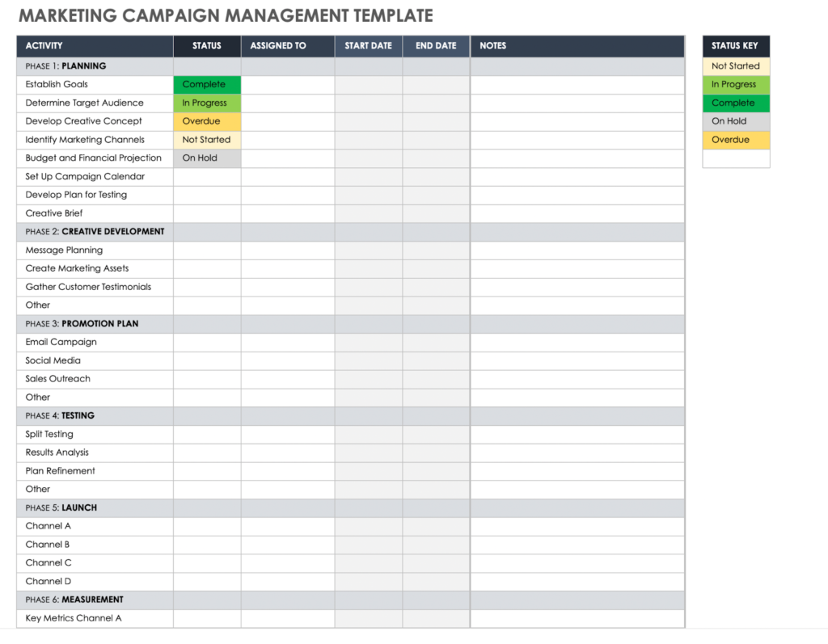The height and width of the screenshot is (644, 828).
Task: Select the Sales Outreach cell
Action: coord(95,379)
